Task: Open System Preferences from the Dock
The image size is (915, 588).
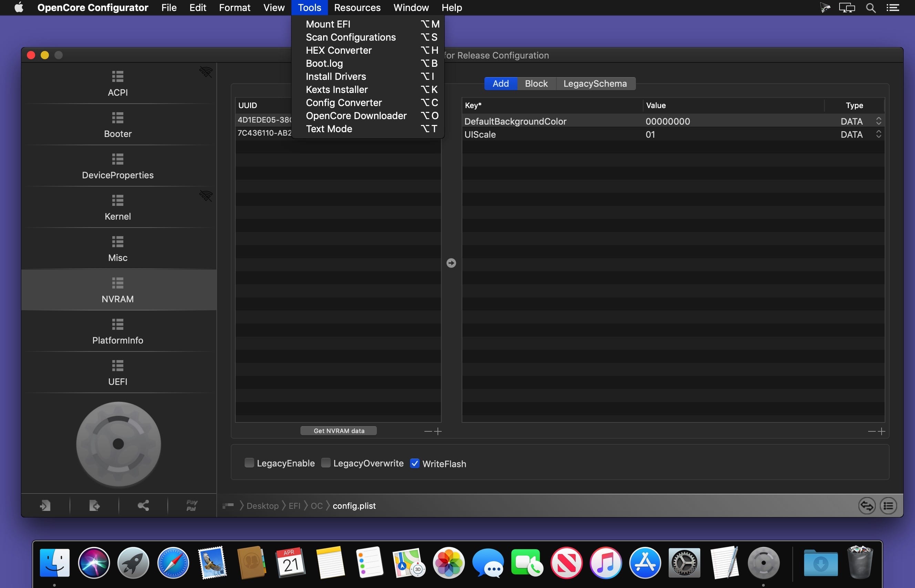Action: [x=684, y=563]
